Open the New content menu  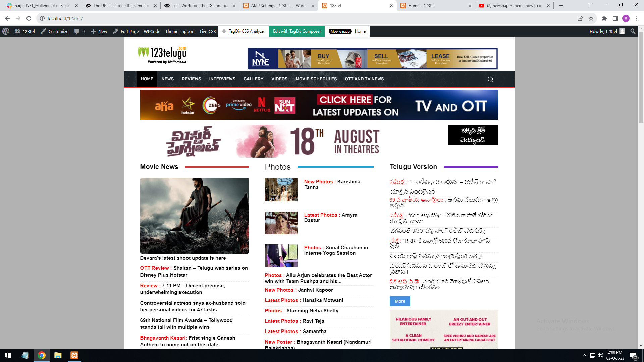coord(99,31)
